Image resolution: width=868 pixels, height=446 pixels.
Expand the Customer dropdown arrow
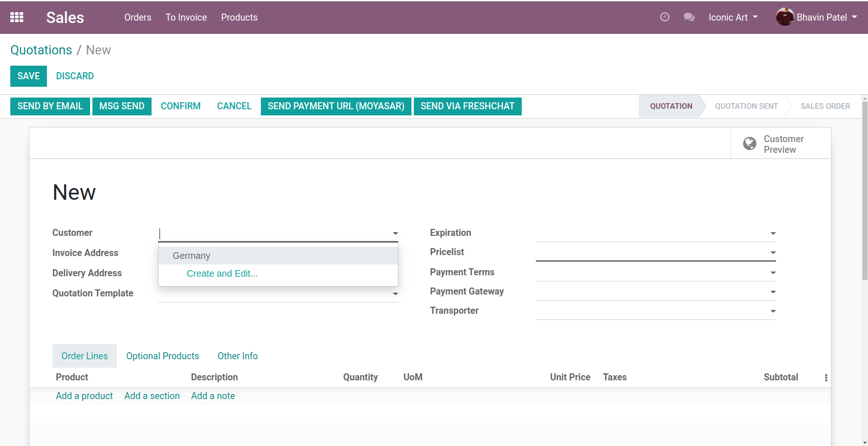tap(396, 233)
